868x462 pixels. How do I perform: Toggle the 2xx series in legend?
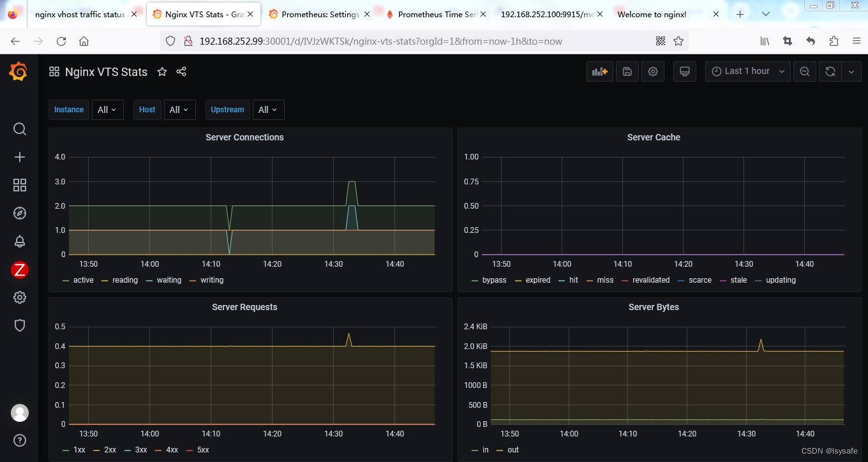(x=110, y=450)
